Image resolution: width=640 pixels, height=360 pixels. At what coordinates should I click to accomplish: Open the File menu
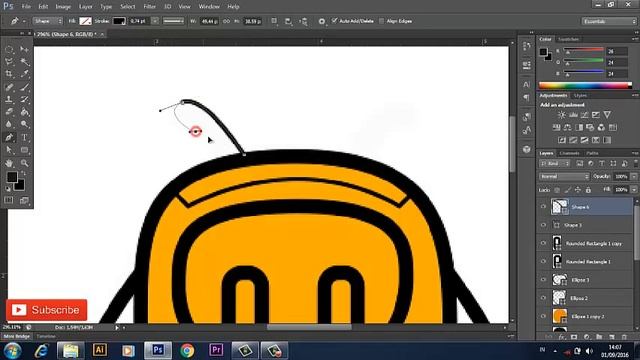[26, 7]
